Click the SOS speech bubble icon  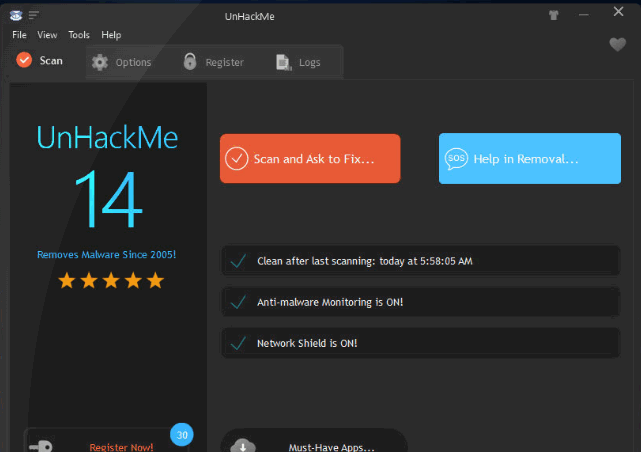coord(456,159)
